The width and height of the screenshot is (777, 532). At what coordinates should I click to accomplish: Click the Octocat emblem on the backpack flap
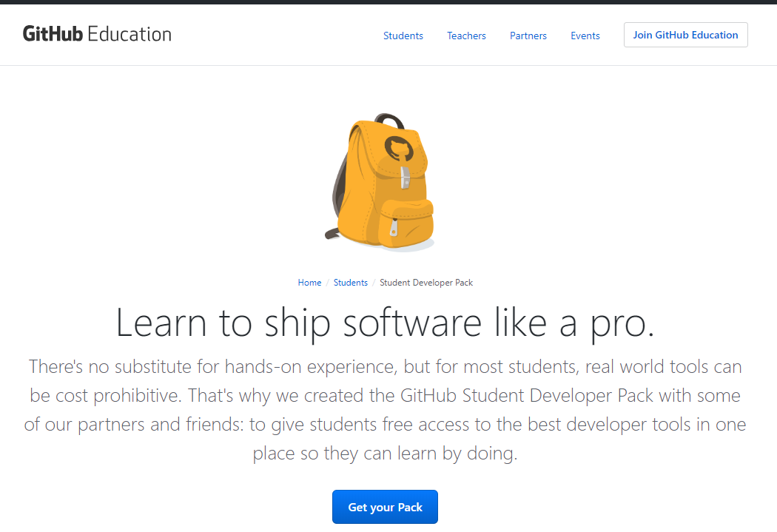pyautogui.click(x=397, y=147)
